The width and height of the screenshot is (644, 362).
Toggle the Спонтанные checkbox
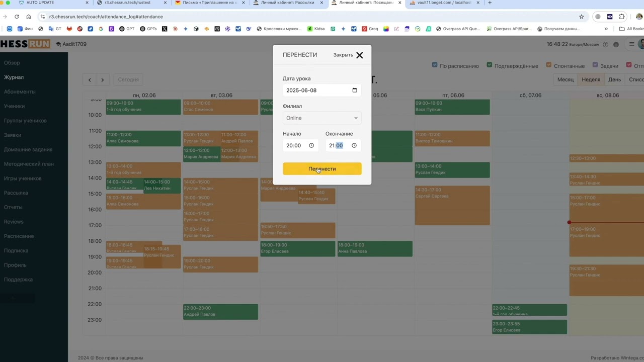tap(548, 65)
